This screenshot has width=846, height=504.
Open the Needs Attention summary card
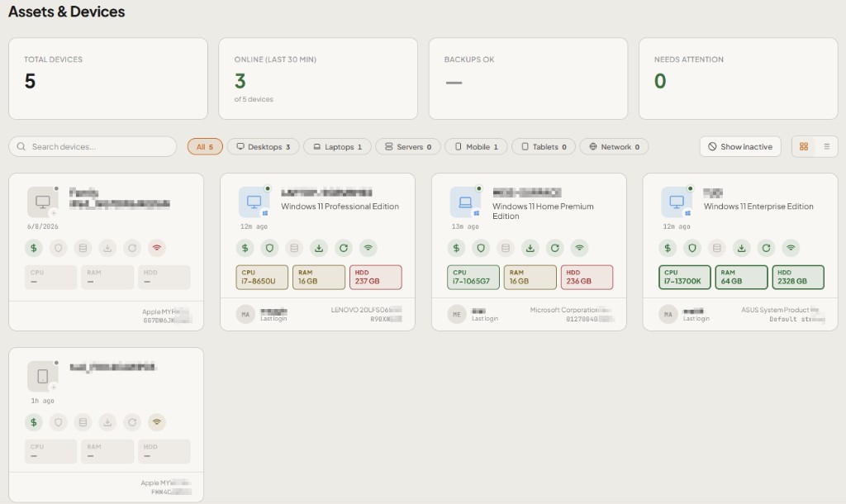click(738, 78)
